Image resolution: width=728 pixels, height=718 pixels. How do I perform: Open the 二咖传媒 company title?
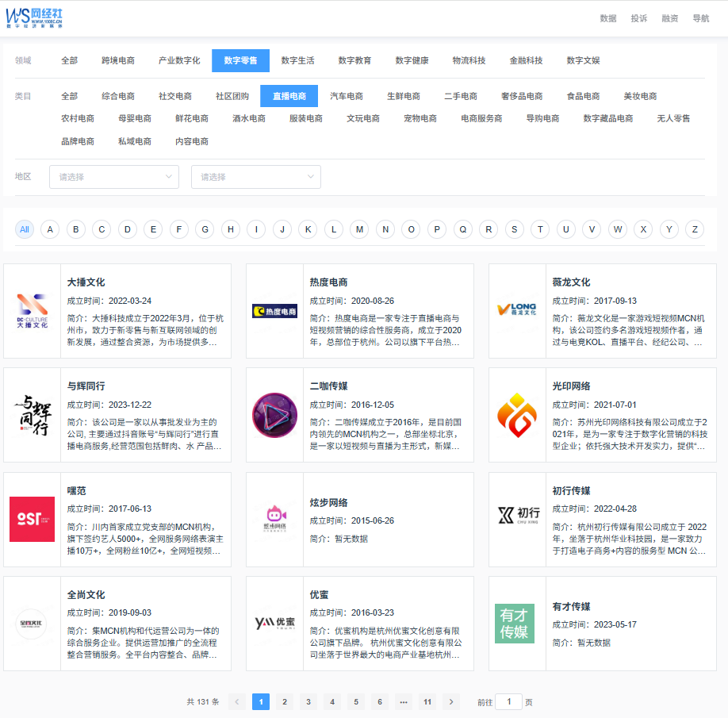coord(329,386)
